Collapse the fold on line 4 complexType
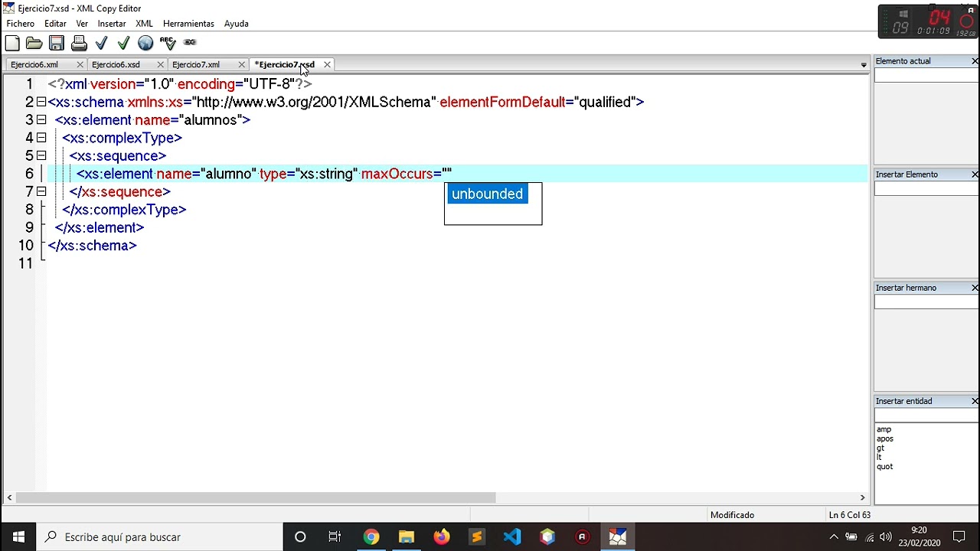 41,138
